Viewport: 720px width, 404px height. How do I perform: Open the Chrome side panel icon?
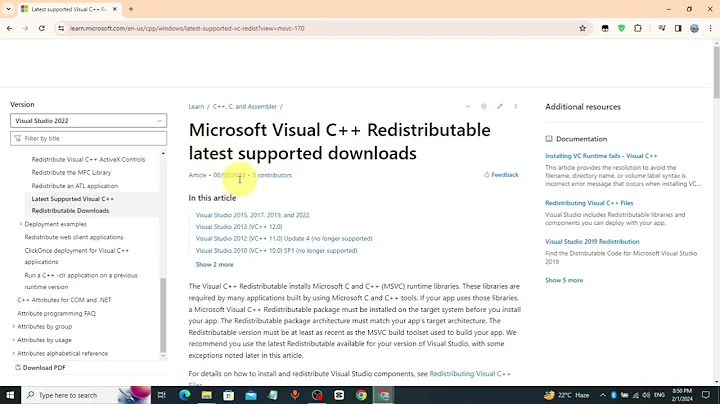678,28
